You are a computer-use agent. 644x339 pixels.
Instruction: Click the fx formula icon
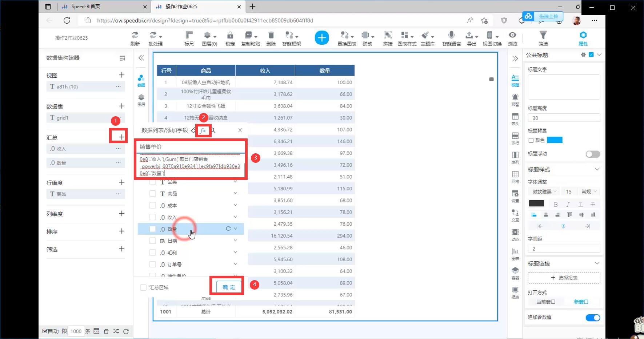[x=203, y=130]
